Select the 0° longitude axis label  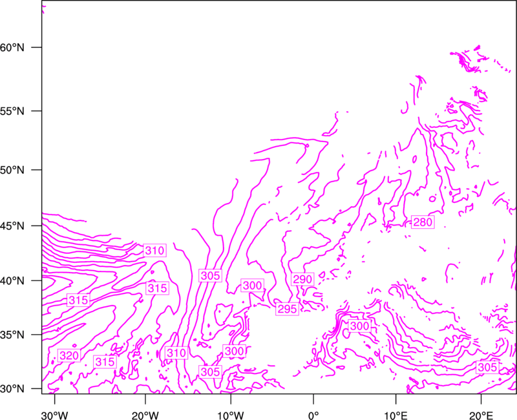coord(313,415)
